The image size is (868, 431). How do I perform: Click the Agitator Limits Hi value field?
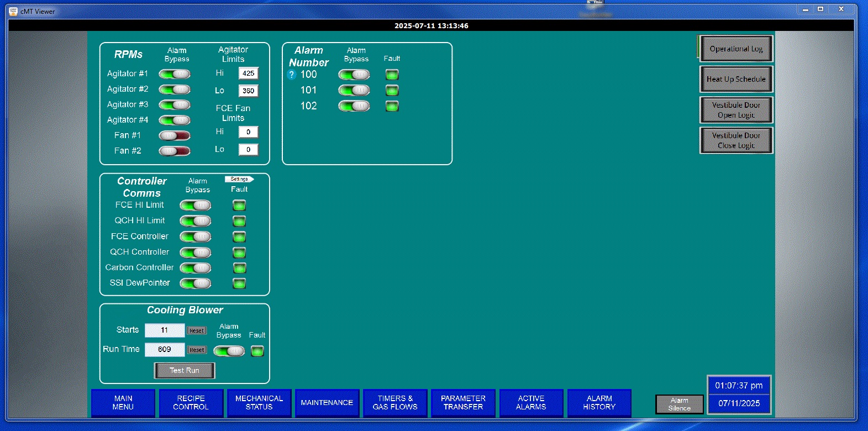point(249,73)
